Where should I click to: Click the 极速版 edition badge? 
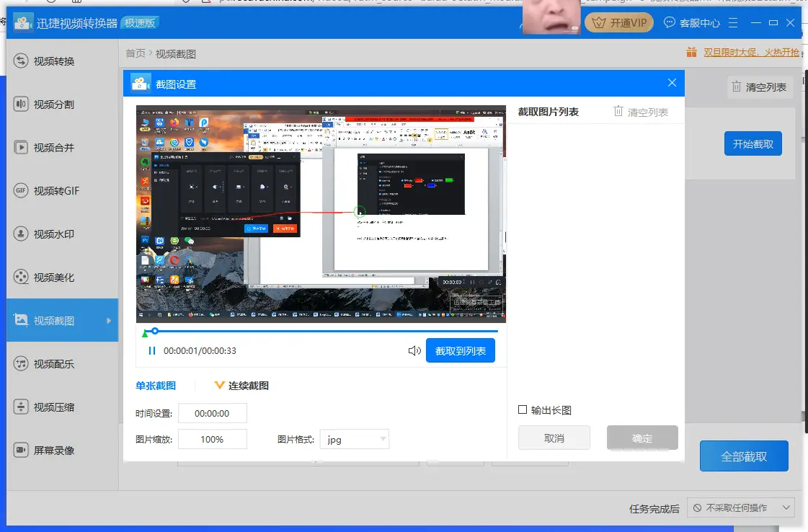click(x=140, y=22)
